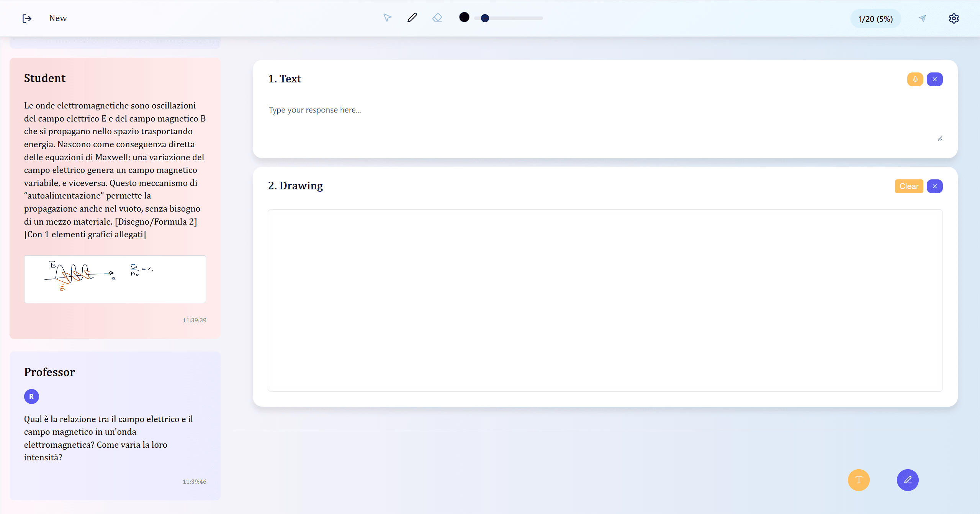Select the pencil drawing tool
Viewport: 980px width, 514px height.
point(412,18)
